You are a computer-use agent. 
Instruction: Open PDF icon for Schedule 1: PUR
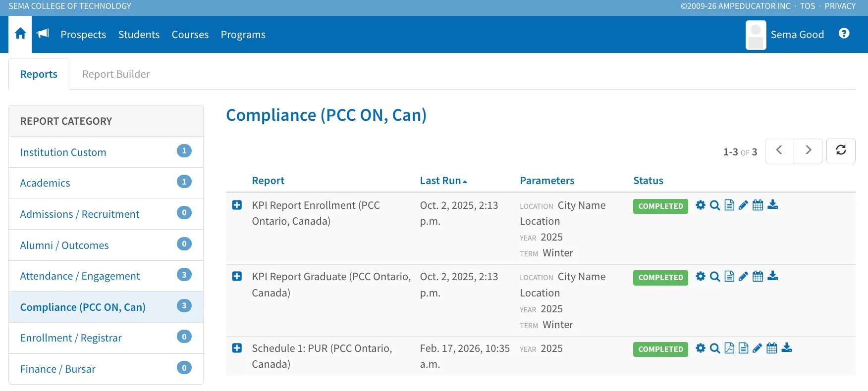tap(729, 348)
